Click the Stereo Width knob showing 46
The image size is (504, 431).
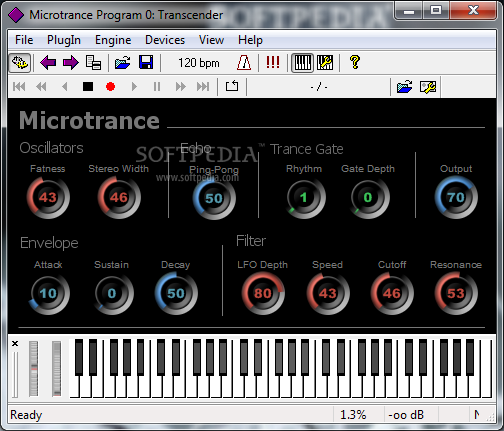(119, 198)
